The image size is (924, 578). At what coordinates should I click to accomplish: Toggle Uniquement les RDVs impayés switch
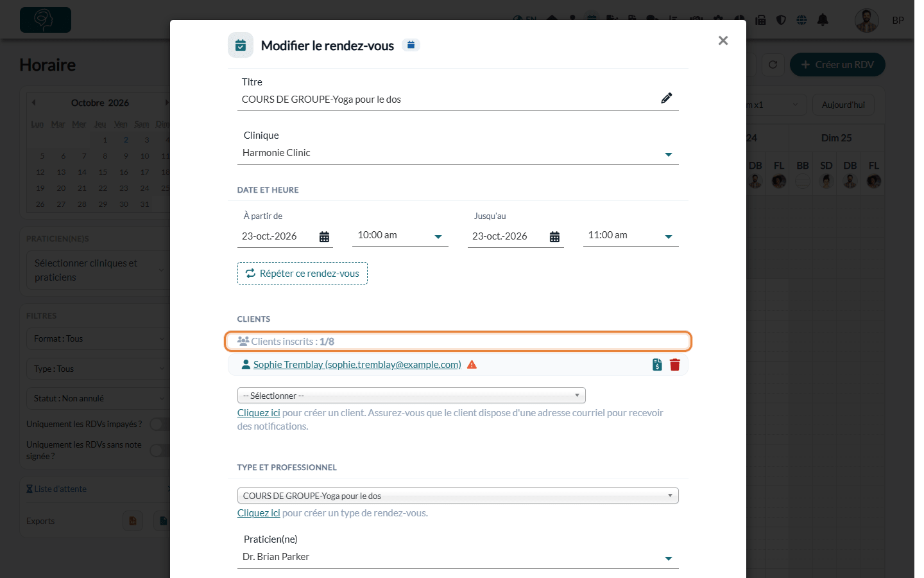tap(160, 424)
